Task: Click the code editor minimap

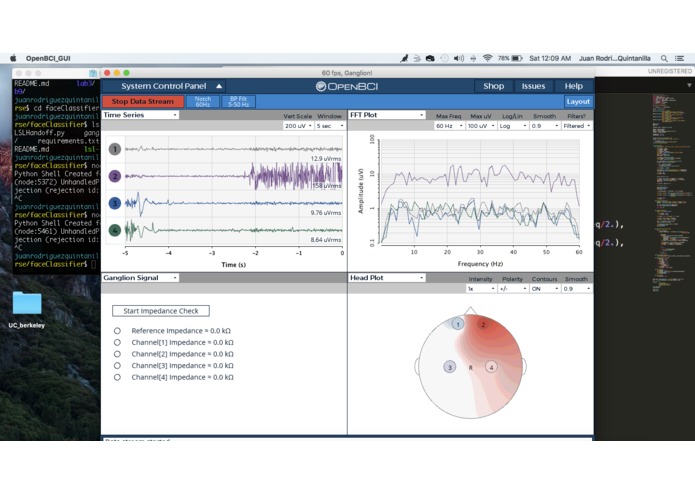Action: 672,193
